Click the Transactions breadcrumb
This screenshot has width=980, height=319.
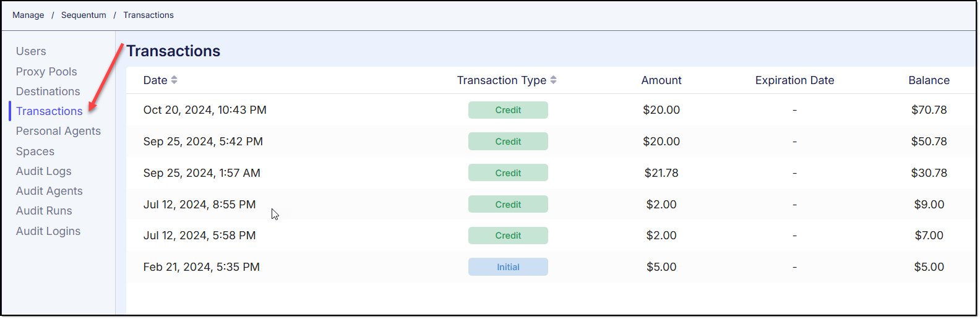[x=148, y=15]
